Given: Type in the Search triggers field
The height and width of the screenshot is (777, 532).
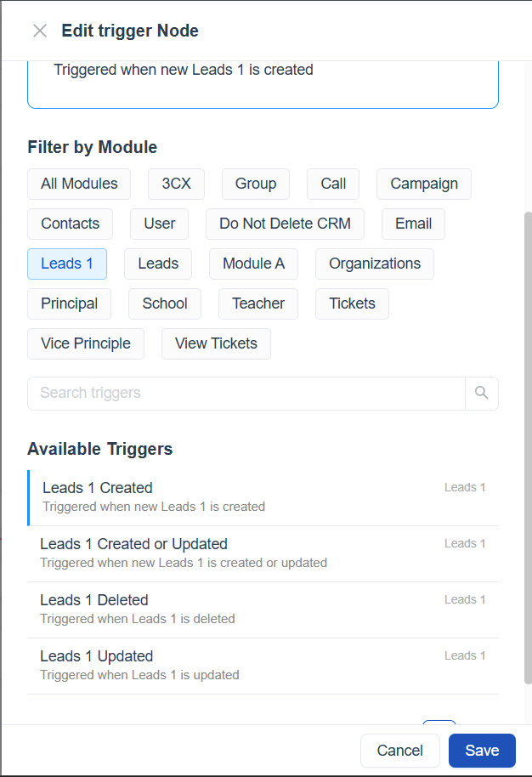Looking at the screenshot, I should pyautogui.click(x=246, y=393).
